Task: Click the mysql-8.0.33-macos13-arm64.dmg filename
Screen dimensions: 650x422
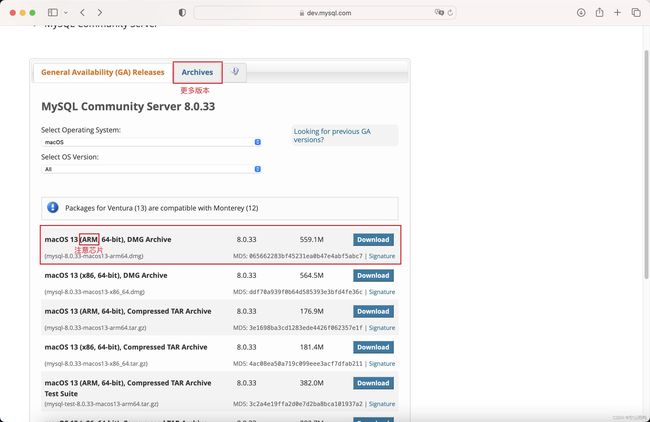Action: coord(94,256)
